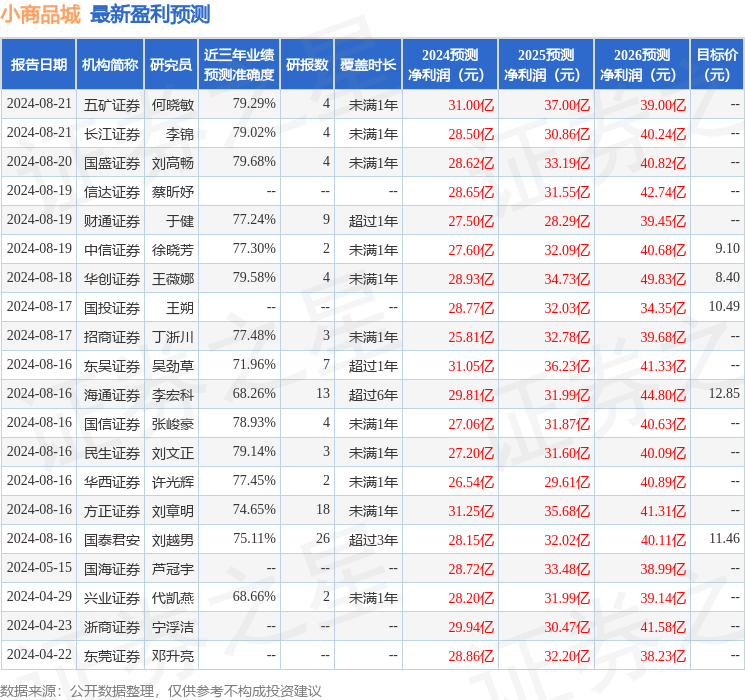The image size is (745, 700).
Task: Click report date 2024-05-15
Action: click(x=39, y=567)
